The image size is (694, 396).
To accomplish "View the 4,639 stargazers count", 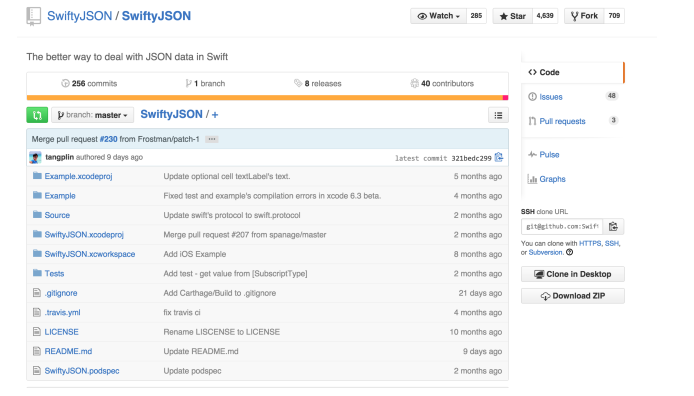I will (545, 16).
